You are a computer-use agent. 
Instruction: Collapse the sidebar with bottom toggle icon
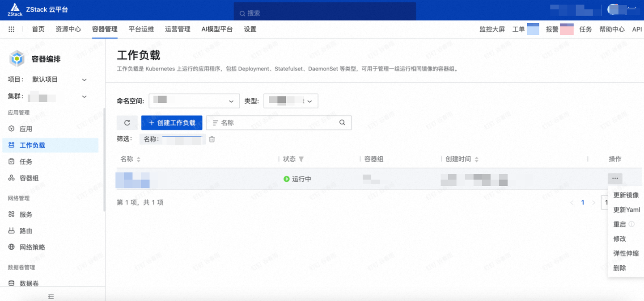[51, 296]
